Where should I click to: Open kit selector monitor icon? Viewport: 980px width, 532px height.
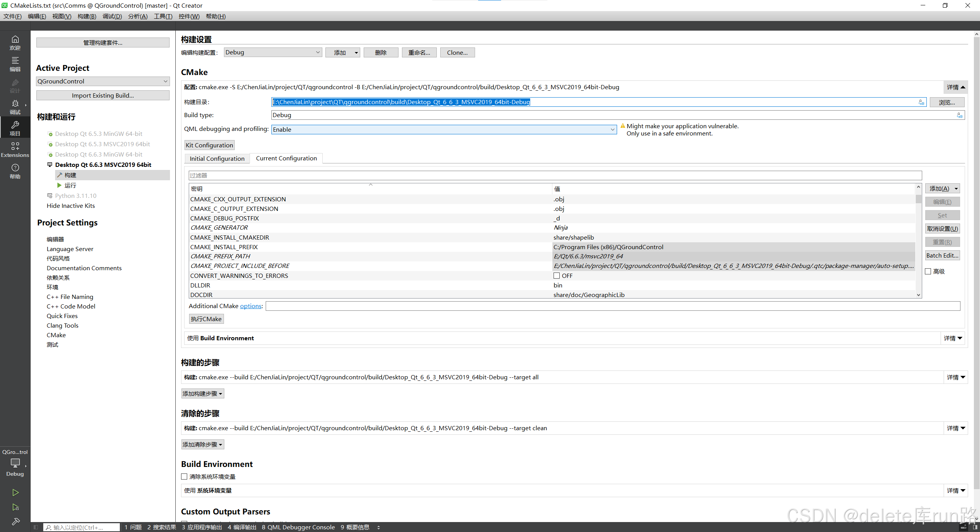coord(15,463)
